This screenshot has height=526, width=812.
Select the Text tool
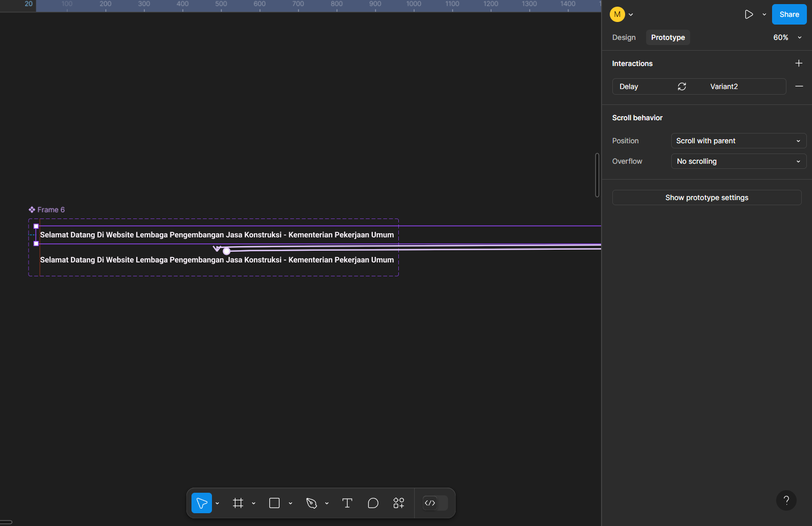(347, 503)
